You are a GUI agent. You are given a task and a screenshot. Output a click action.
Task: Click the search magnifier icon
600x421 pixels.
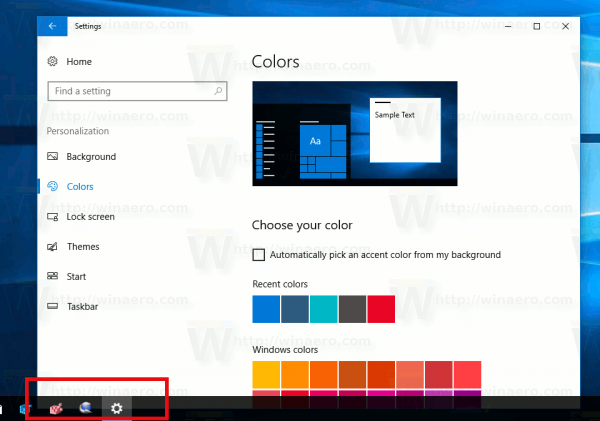click(x=218, y=91)
